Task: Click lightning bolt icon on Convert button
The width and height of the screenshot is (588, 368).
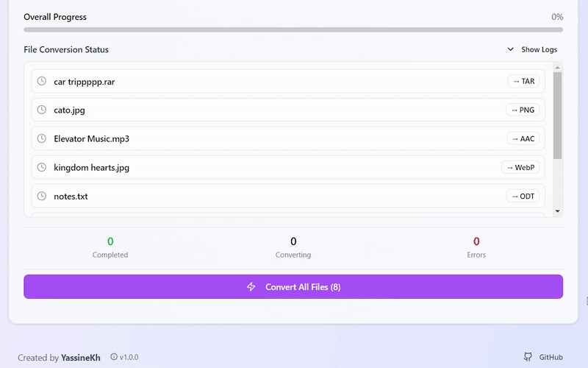Action: (251, 287)
